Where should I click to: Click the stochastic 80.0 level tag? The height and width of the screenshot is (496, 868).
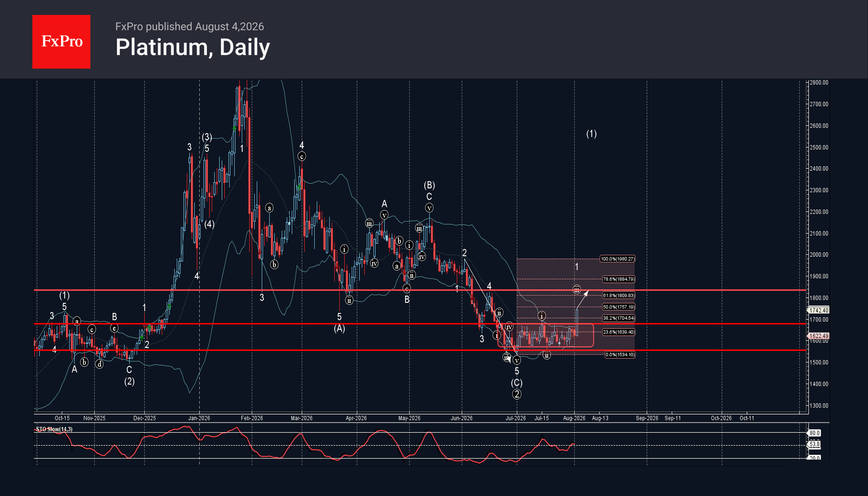click(814, 433)
